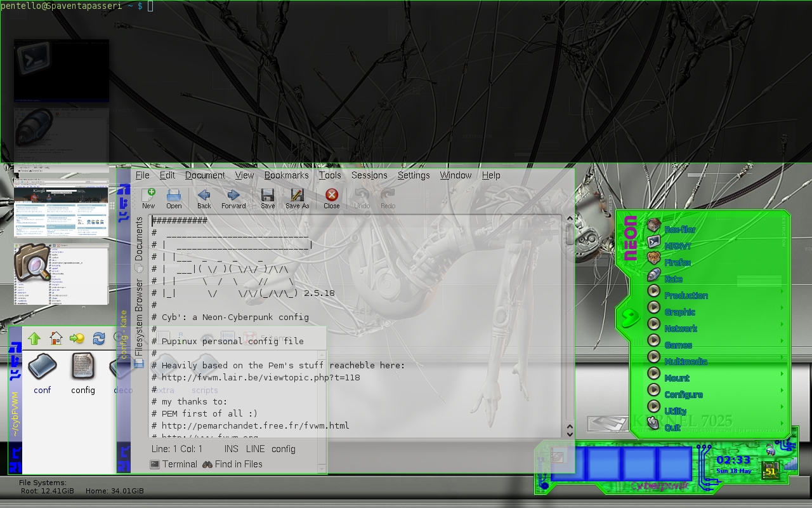Toggle LINE selection mode in Kate status bar
Image resolution: width=812 pixels, height=508 pixels.
pyautogui.click(x=256, y=449)
